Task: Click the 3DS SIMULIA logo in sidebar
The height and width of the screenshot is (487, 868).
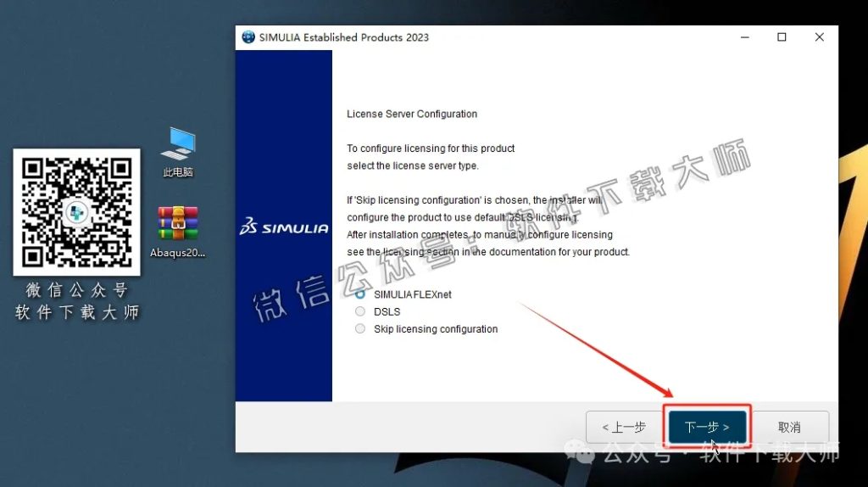Action: [284, 227]
